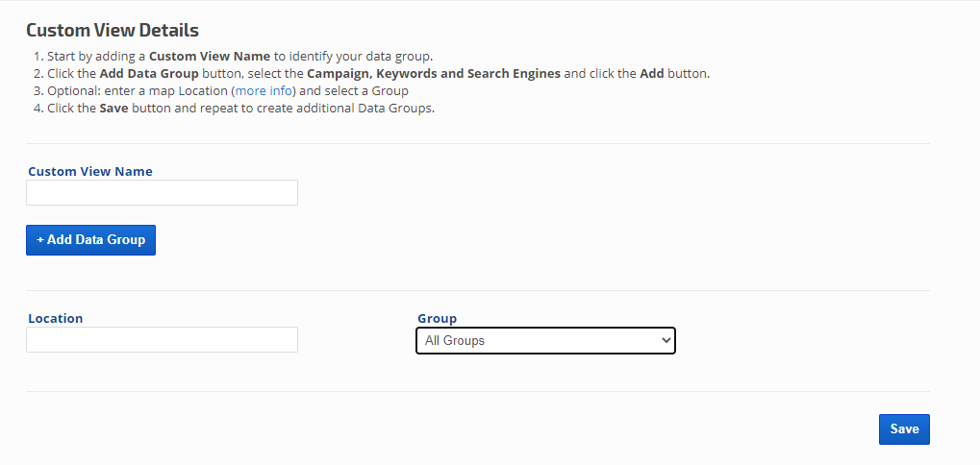Screen dimensions: 980x465
Task: Open the more info link
Action: tap(264, 91)
